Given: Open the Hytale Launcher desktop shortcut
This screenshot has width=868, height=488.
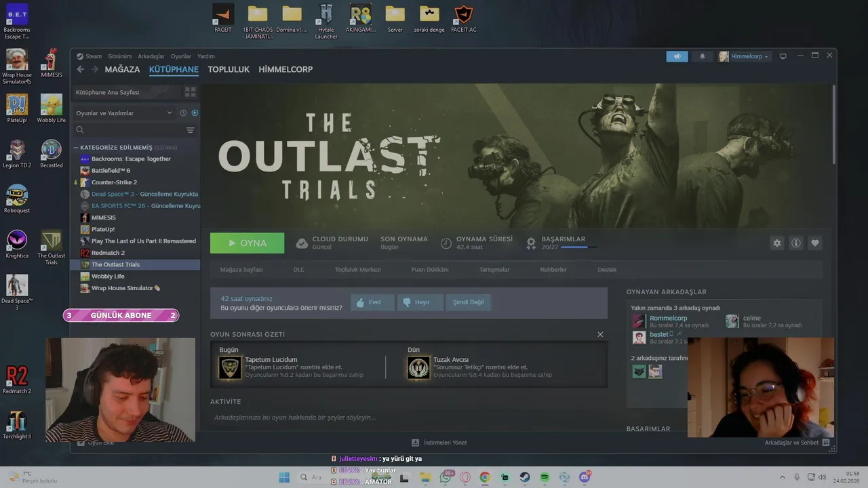Looking at the screenshot, I should [326, 22].
